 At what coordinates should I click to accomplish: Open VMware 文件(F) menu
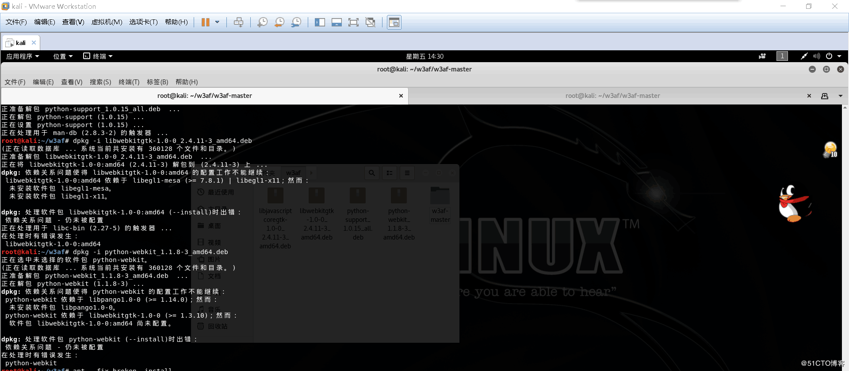16,22
